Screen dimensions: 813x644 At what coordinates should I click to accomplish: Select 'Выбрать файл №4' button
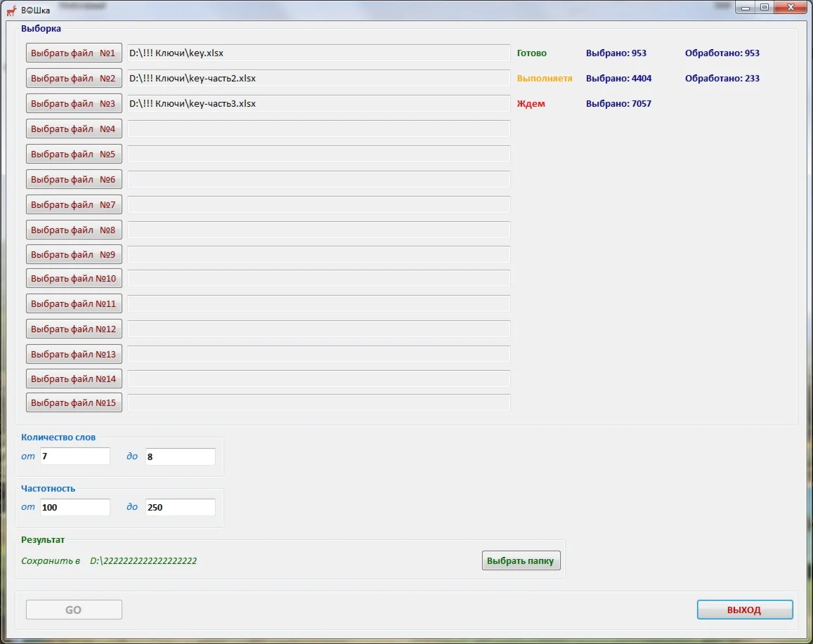pos(74,129)
